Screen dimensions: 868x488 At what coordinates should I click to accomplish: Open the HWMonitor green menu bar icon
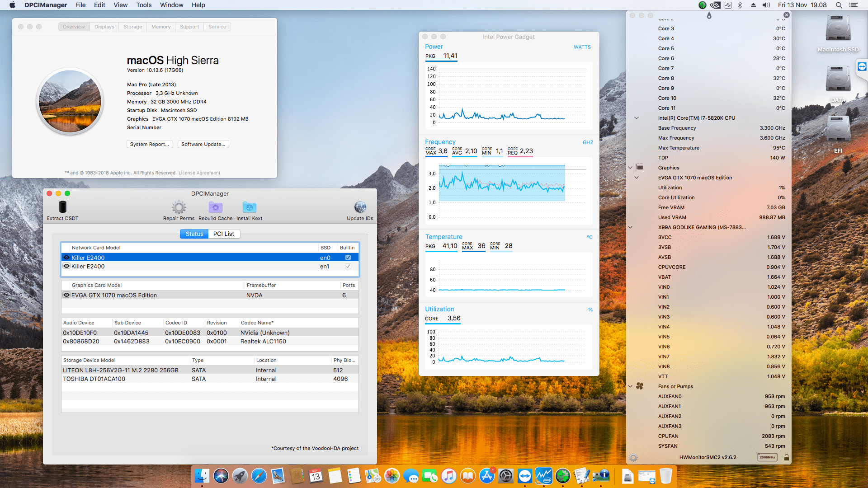tap(702, 5)
